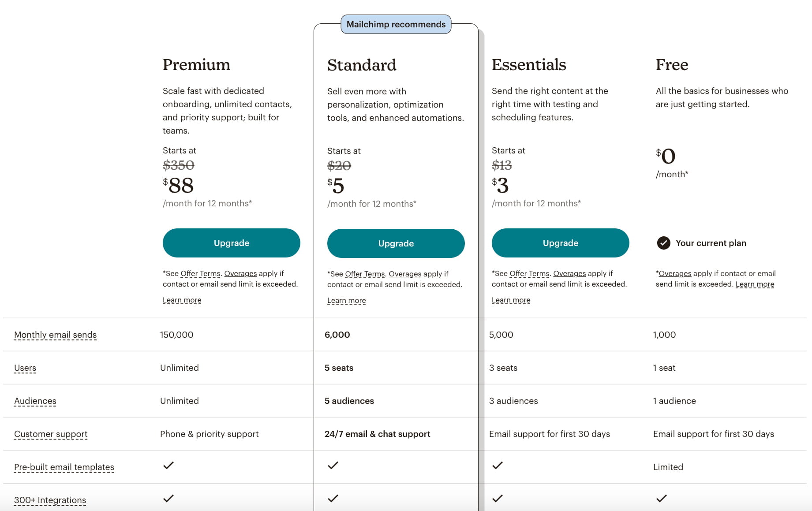Click the 'Your current plan' checkmark badge
This screenshot has height=511, width=812.
click(x=664, y=243)
